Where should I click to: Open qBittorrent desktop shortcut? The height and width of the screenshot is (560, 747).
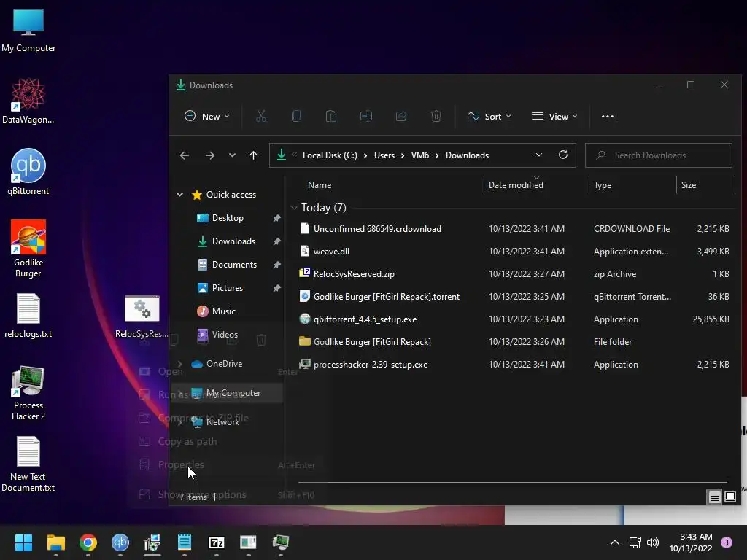[28, 172]
